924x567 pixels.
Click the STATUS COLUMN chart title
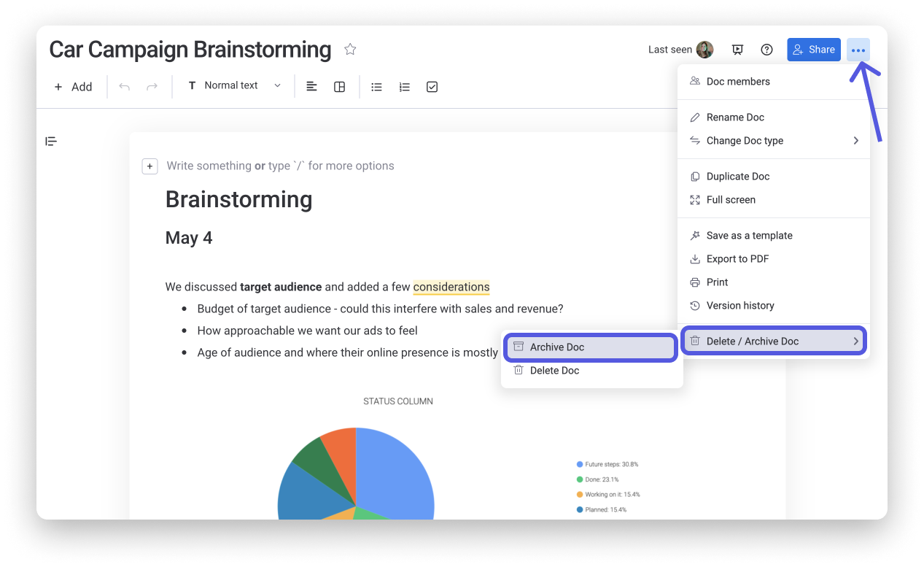click(398, 401)
